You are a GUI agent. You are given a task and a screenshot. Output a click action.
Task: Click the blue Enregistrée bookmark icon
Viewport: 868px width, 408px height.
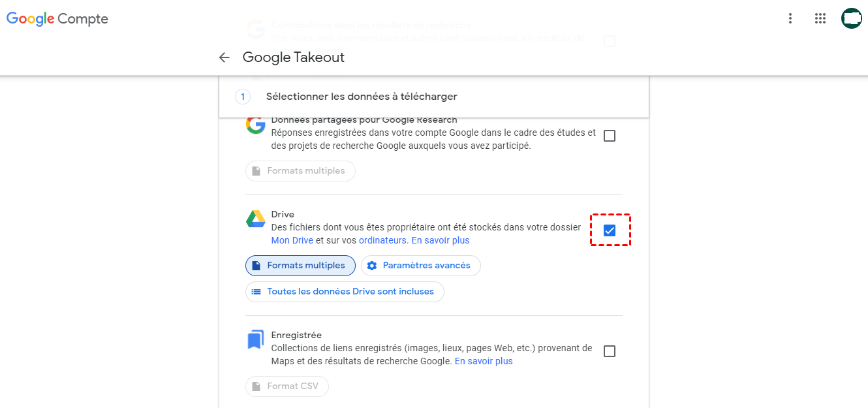click(255, 339)
